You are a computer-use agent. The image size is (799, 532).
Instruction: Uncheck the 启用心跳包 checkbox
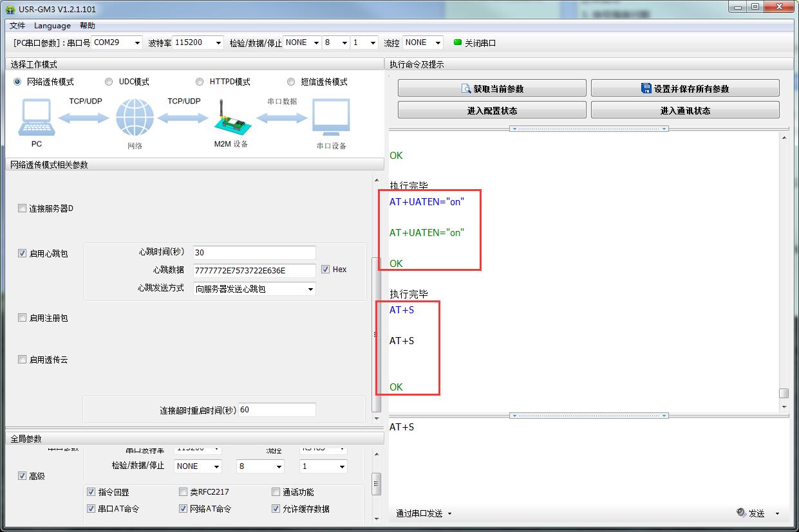coord(23,253)
